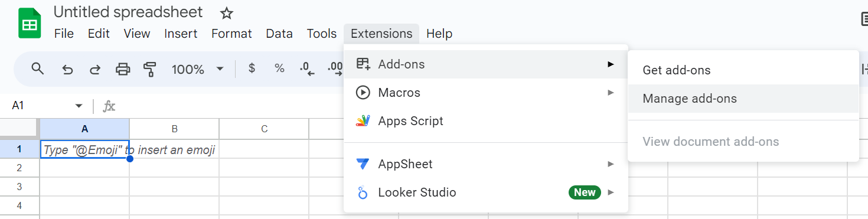Select Get add-ons
868x219 pixels.
coord(743,70)
